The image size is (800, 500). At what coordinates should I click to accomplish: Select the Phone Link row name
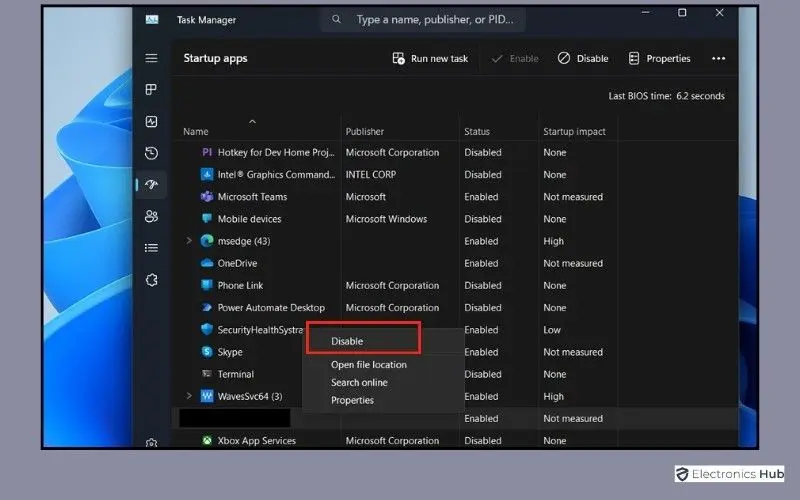[240, 286]
